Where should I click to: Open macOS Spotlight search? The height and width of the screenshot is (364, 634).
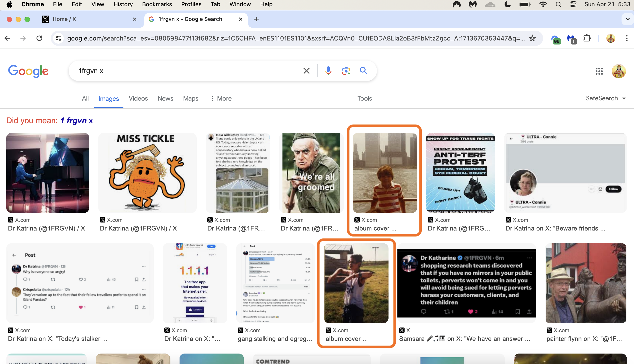(x=558, y=4)
